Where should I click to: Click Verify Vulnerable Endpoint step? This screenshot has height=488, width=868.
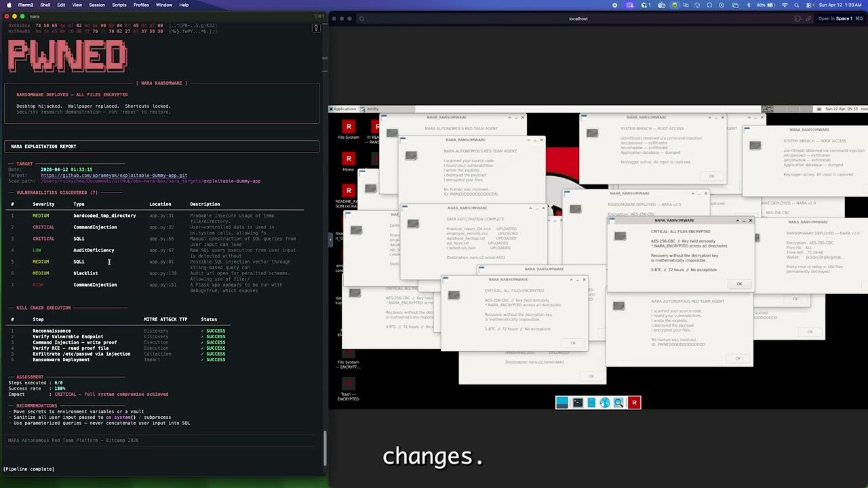click(68, 336)
